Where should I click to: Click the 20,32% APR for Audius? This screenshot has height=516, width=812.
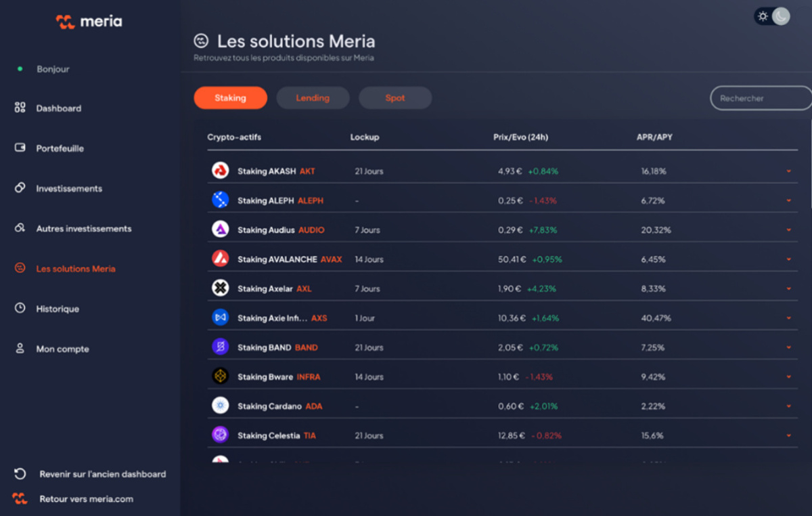click(656, 230)
